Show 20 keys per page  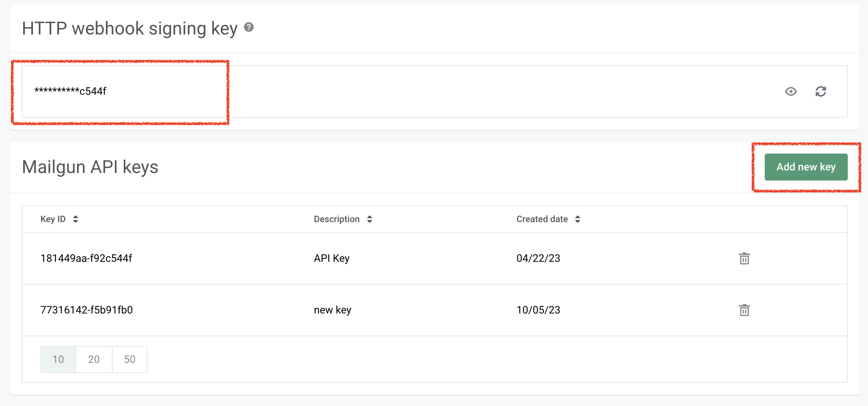pyautogui.click(x=94, y=360)
